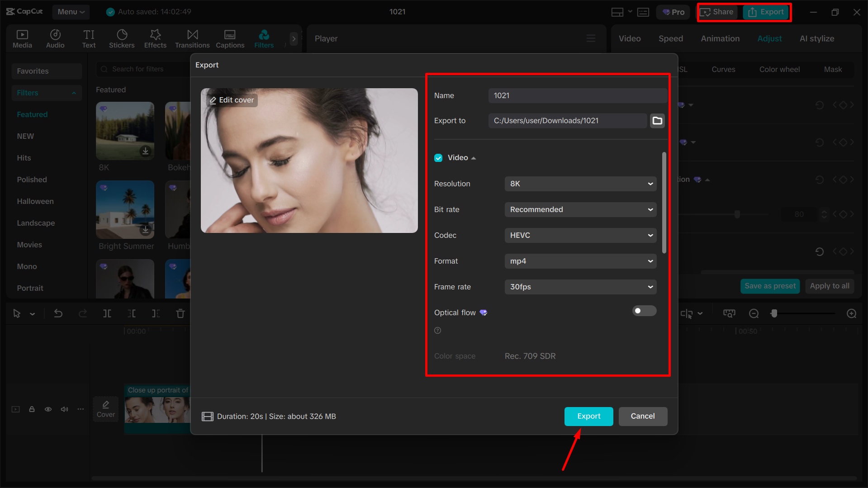Enable the Optical flow toggle

pyautogui.click(x=644, y=311)
